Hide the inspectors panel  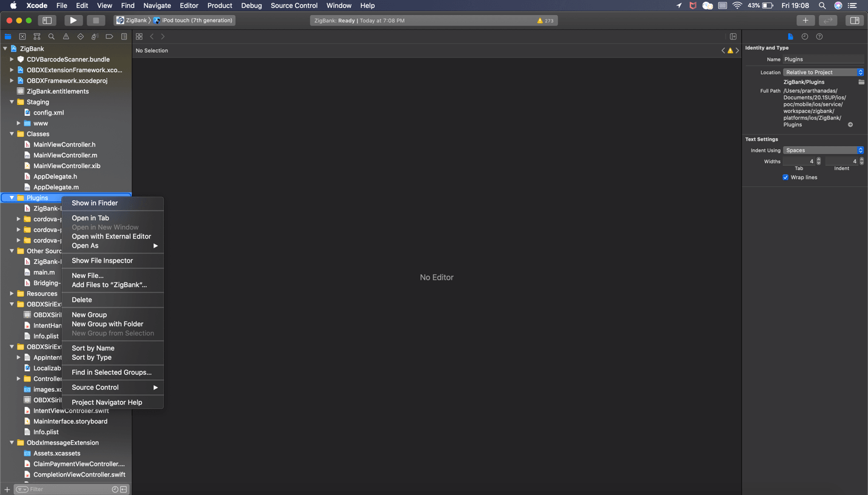click(854, 20)
